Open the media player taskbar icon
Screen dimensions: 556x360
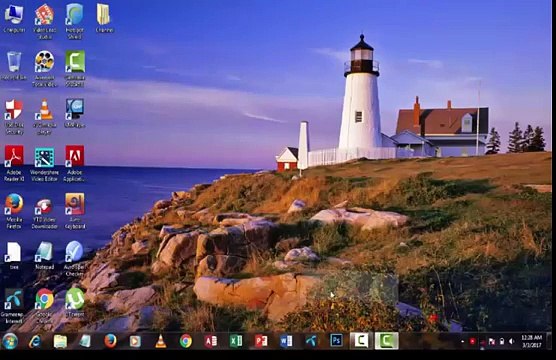tap(135, 341)
